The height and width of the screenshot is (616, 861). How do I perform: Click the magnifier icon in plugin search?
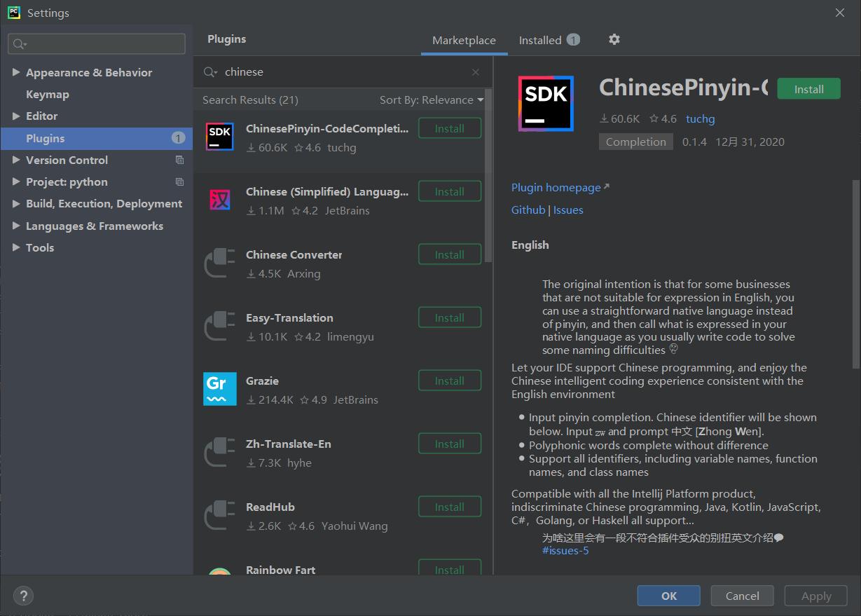tap(210, 72)
